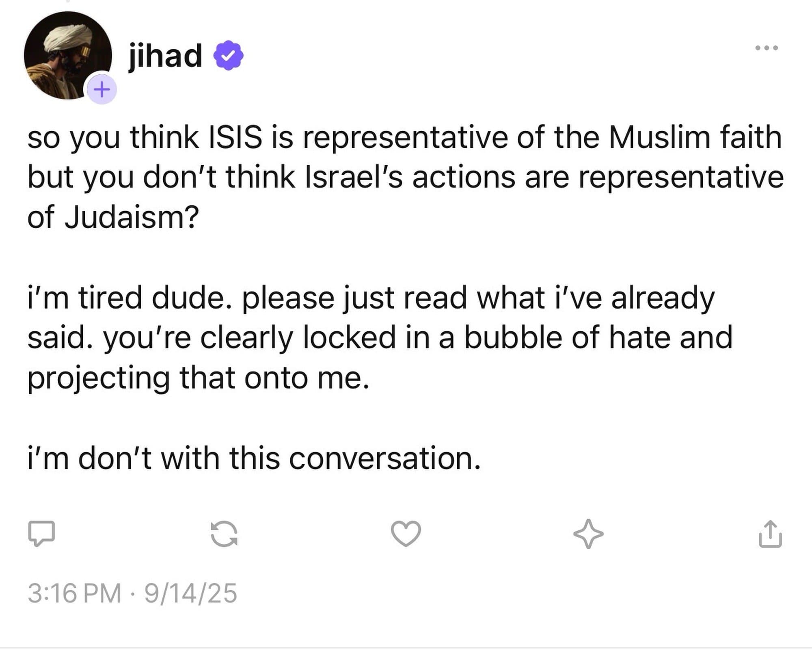This screenshot has width=812, height=651.
Task: Open the reply comment bubble icon
Action: [41, 533]
